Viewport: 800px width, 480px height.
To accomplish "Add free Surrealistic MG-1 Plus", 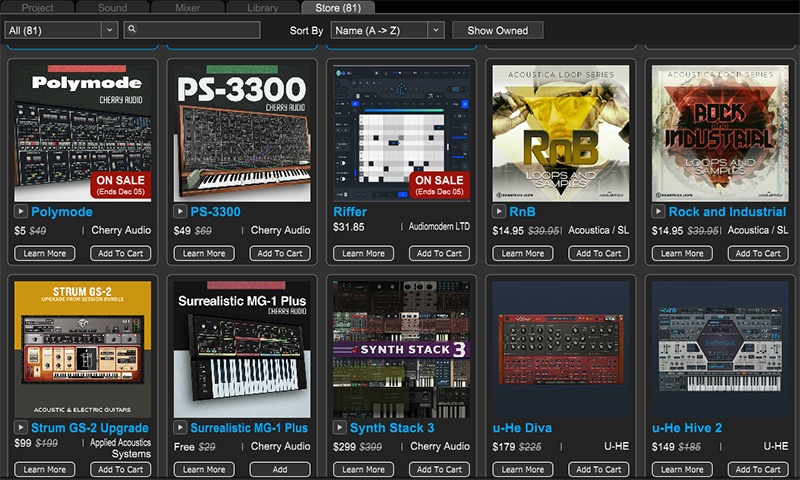I will pyautogui.click(x=280, y=469).
